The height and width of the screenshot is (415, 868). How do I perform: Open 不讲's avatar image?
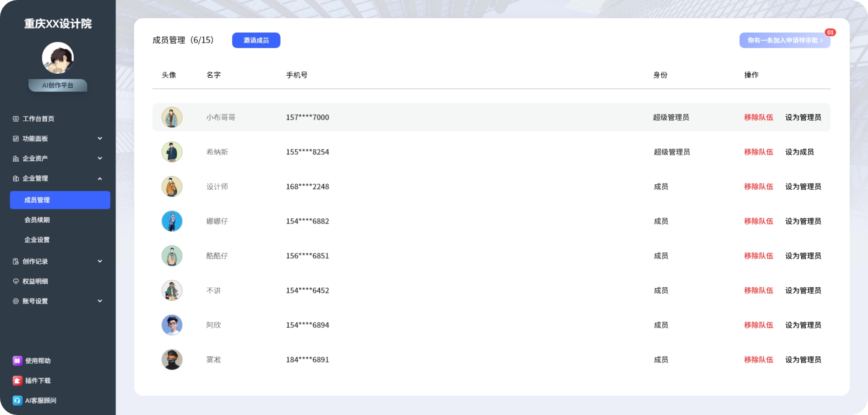click(172, 290)
